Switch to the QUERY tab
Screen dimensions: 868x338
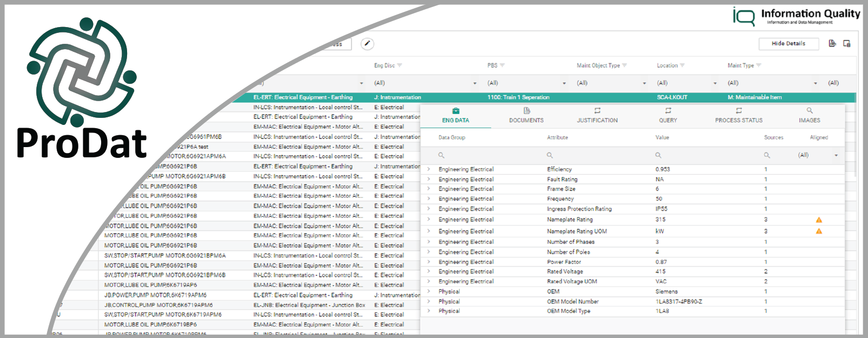click(668, 116)
